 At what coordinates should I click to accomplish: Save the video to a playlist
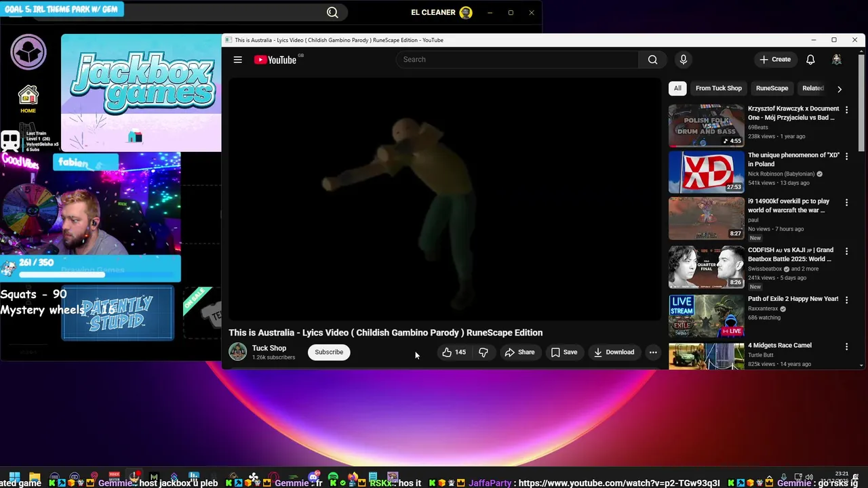pyautogui.click(x=564, y=352)
